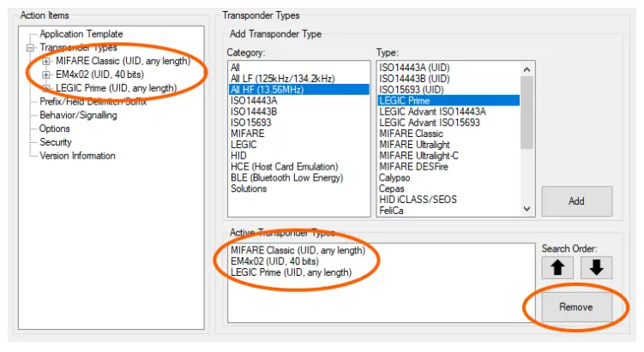
Task: Select type Cepas
Action: point(448,188)
